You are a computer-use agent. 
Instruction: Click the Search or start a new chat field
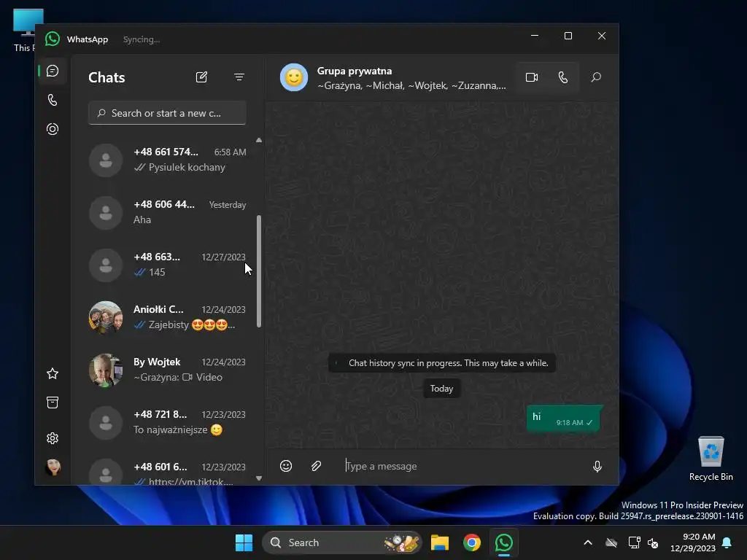167,113
